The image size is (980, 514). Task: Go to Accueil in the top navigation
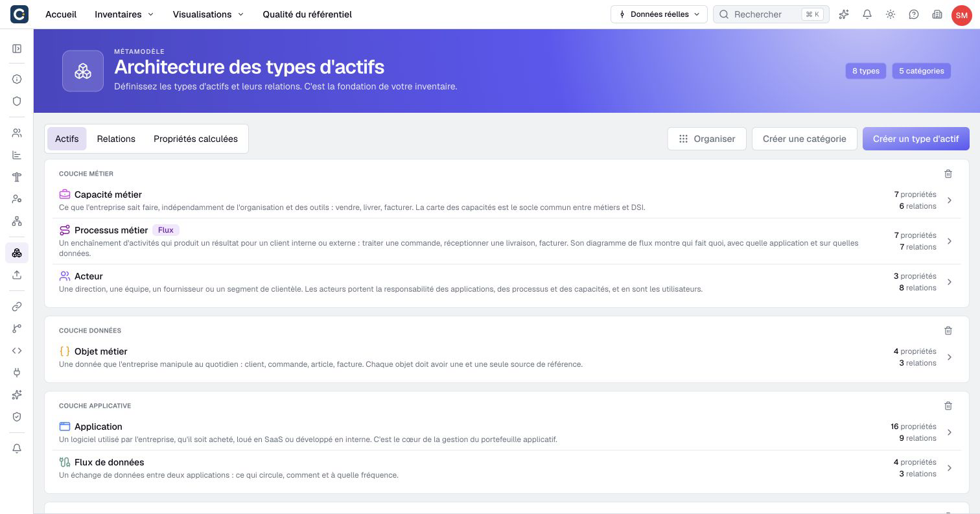click(61, 14)
